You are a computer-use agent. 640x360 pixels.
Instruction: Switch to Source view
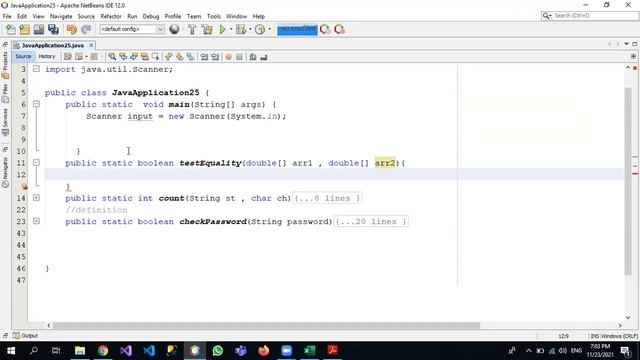(x=23, y=56)
